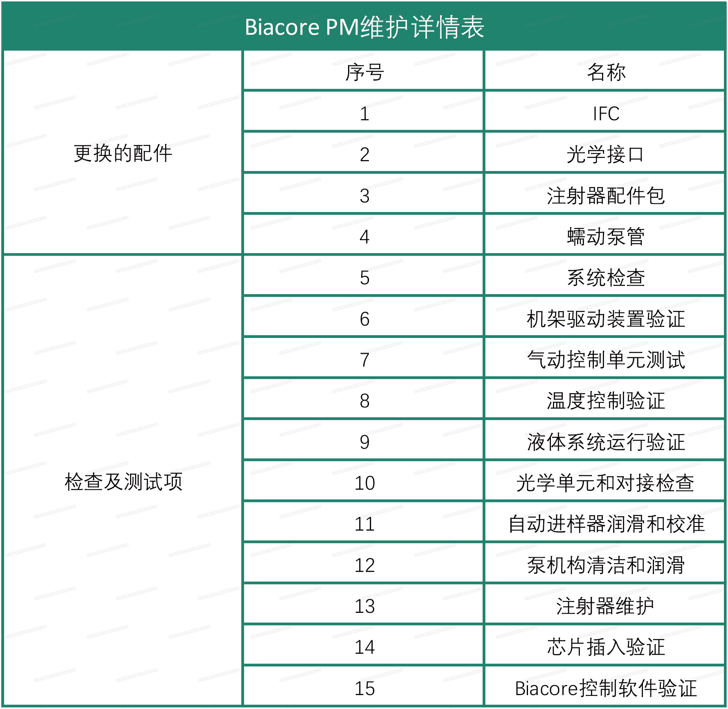Select the "名称" column header

coord(605,70)
